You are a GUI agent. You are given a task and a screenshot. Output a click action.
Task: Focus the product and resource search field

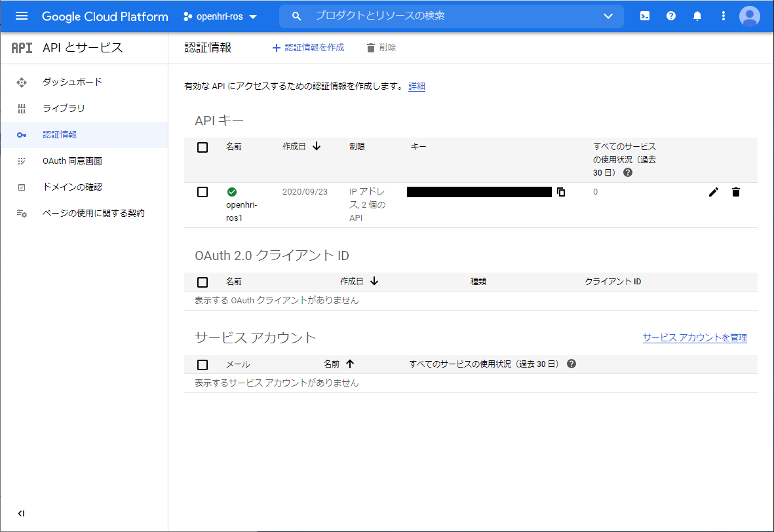[x=452, y=16]
